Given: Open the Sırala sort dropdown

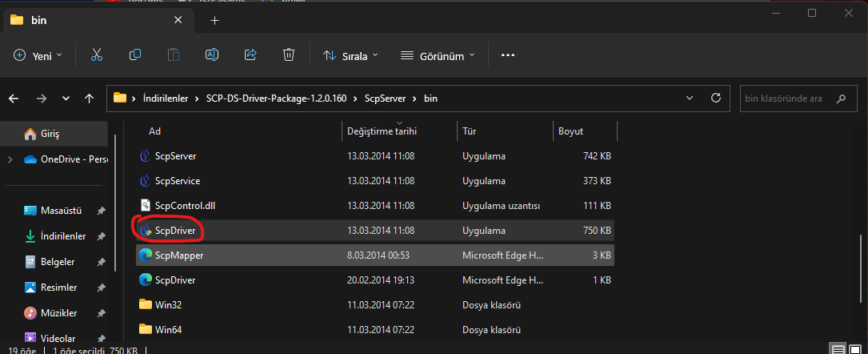Looking at the screenshot, I should click(350, 56).
